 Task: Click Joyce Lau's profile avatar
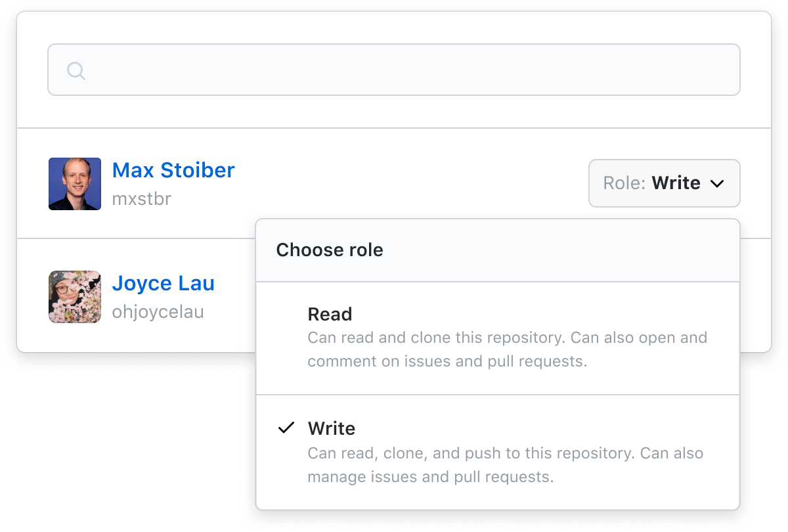click(74, 297)
